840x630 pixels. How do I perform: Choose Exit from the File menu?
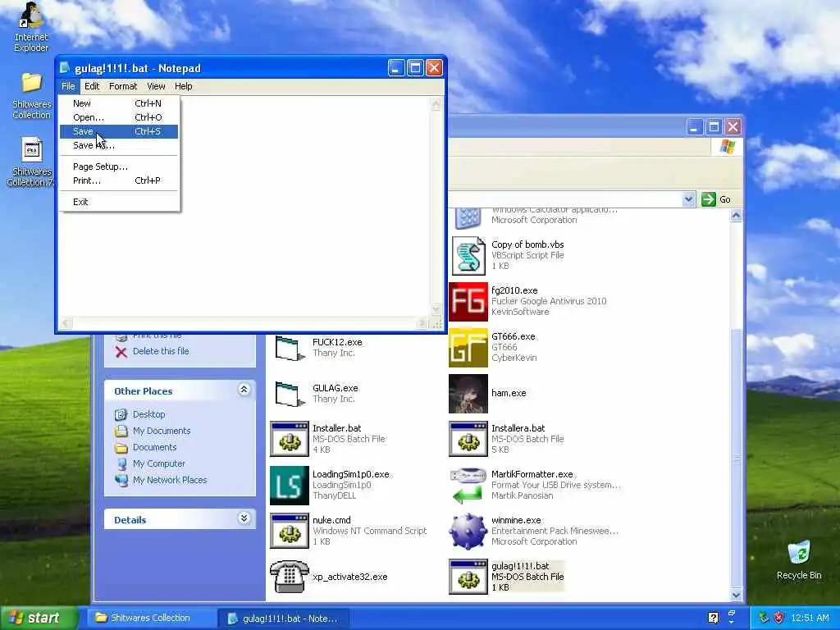click(119, 202)
